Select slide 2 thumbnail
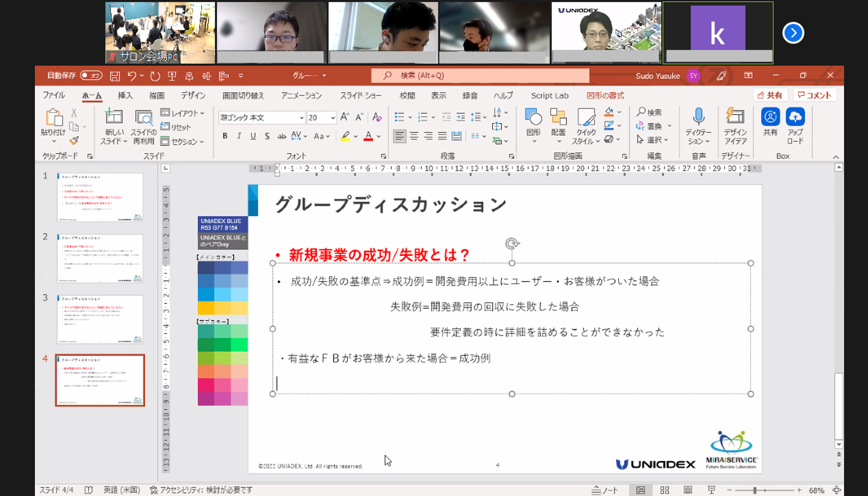Image resolution: width=868 pixels, height=496 pixels. pyautogui.click(x=100, y=258)
